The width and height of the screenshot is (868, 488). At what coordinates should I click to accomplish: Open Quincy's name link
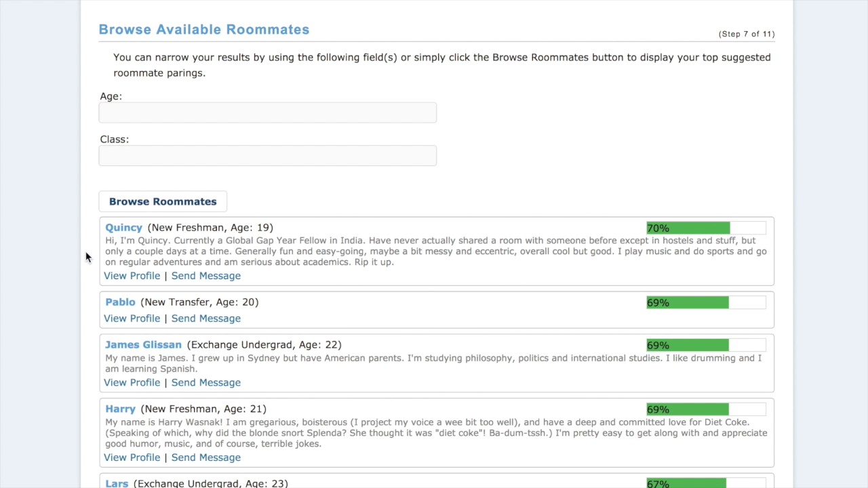(123, 228)
